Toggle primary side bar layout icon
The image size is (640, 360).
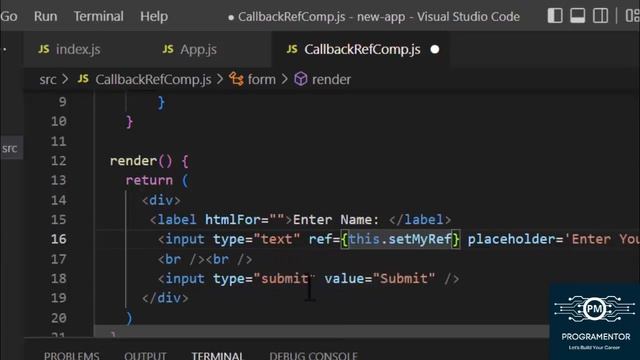click(x=555, y=16)
